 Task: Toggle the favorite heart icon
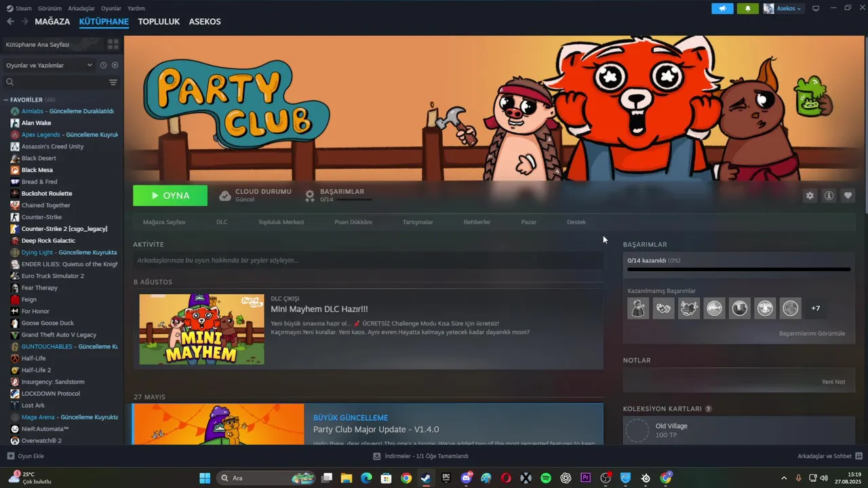pos(848,195)
